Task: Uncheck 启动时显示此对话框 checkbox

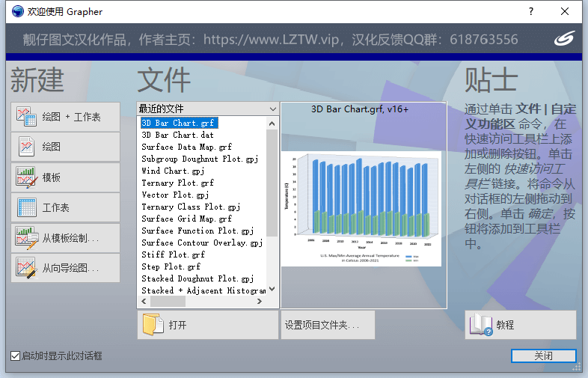Action: [16, 356]
